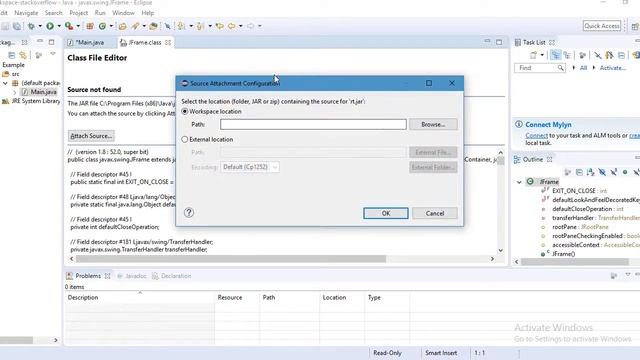The height and width of the screenshot is (360, 640).
Task: Select EXIT_ON_CLOSE field in Outline
Action: (575, 191)
